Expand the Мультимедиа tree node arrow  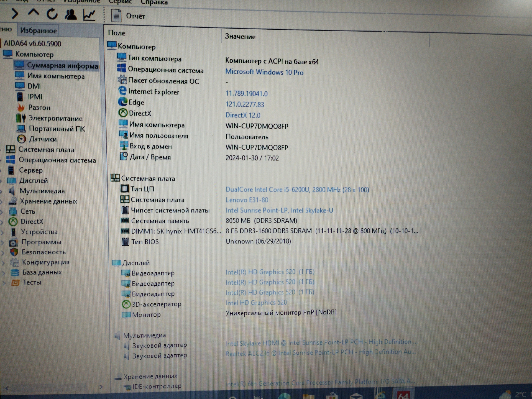pos(1,191)
